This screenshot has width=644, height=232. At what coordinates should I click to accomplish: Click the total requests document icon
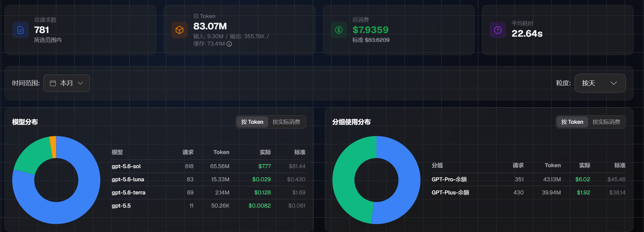20,30
